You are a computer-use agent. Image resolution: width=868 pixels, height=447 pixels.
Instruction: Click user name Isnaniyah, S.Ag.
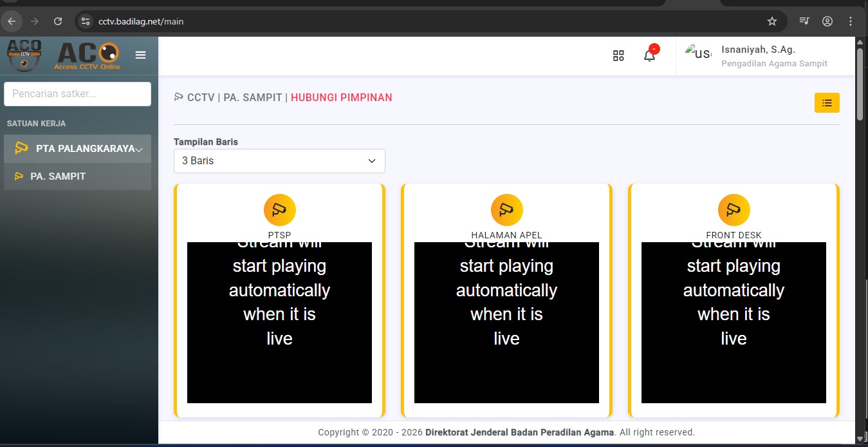coord(758,50)
